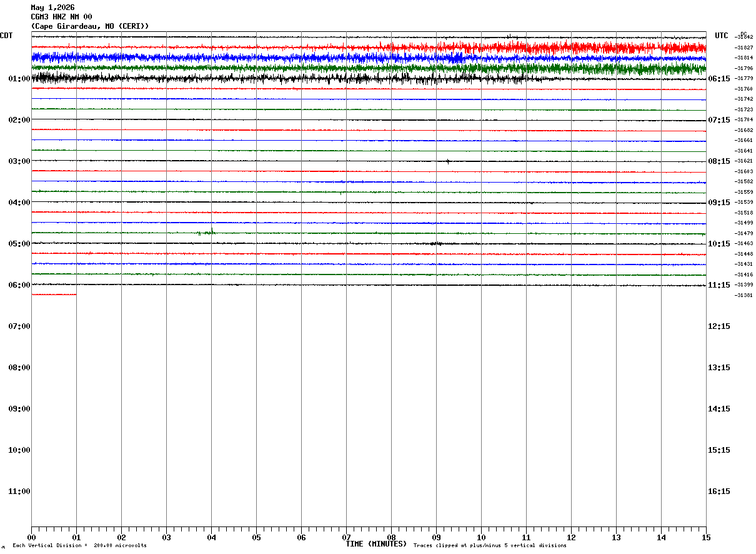Image resolution: width=756 pixels, height=554 pixels.
Task: Click the 01:00 CDT time label
Action: (x=19, y=79)
